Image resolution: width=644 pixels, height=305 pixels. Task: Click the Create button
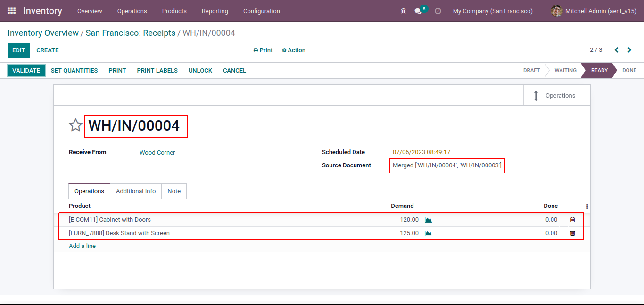click(48, 50)
